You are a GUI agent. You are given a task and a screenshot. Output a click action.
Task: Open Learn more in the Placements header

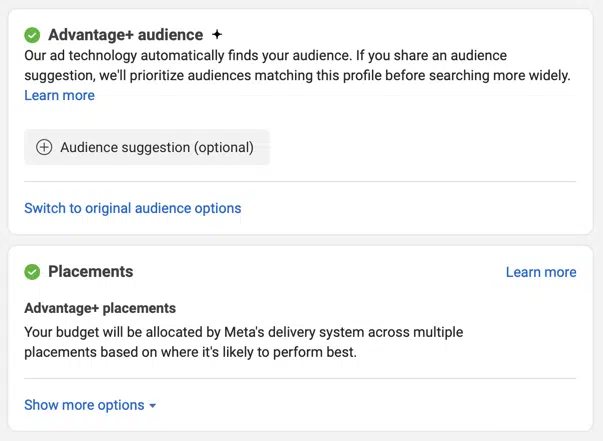point(540,272)
